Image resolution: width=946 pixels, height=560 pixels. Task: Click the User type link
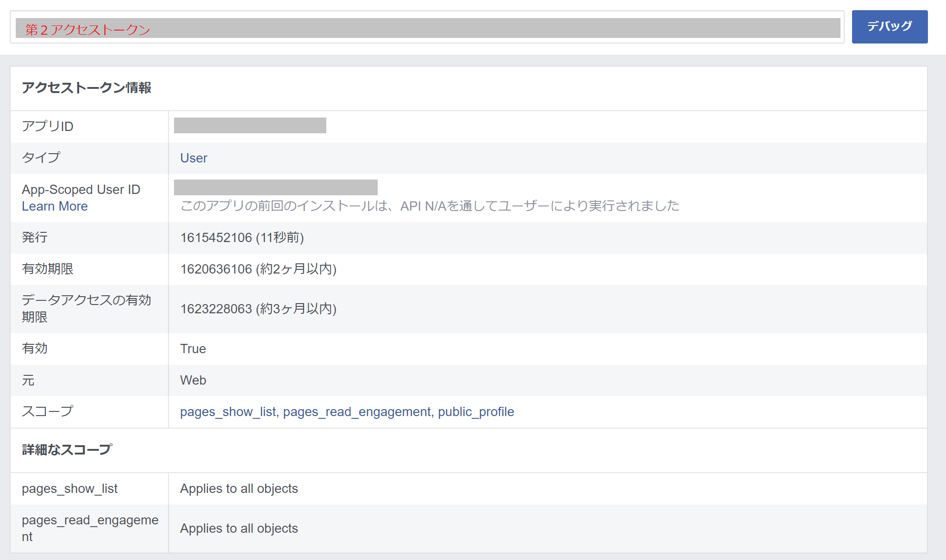pos(193,158)
